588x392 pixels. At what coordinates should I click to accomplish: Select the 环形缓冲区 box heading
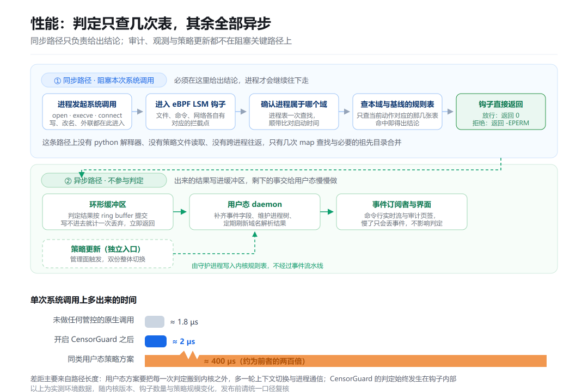point(108,205)
